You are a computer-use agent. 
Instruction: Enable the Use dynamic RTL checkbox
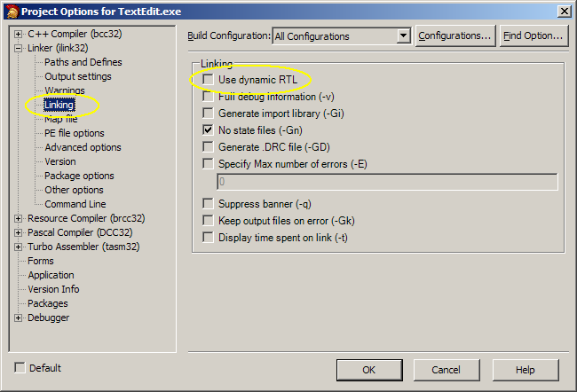click(209, 80)
